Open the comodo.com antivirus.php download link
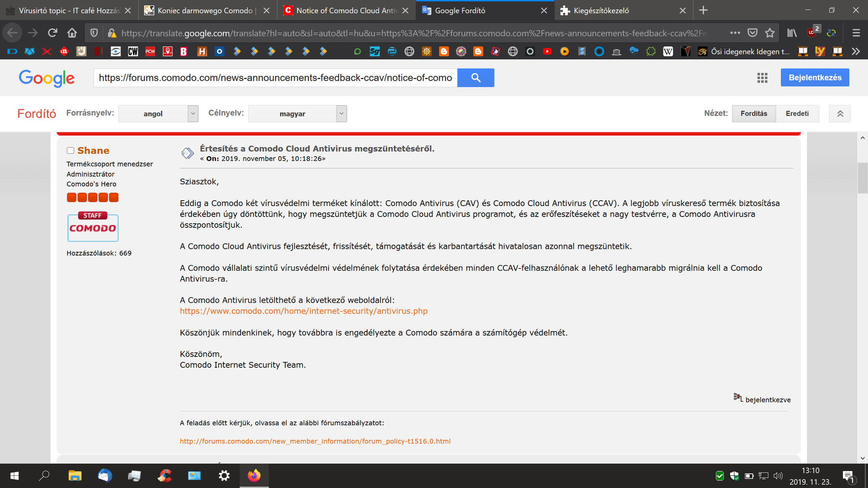 [303, 311]
